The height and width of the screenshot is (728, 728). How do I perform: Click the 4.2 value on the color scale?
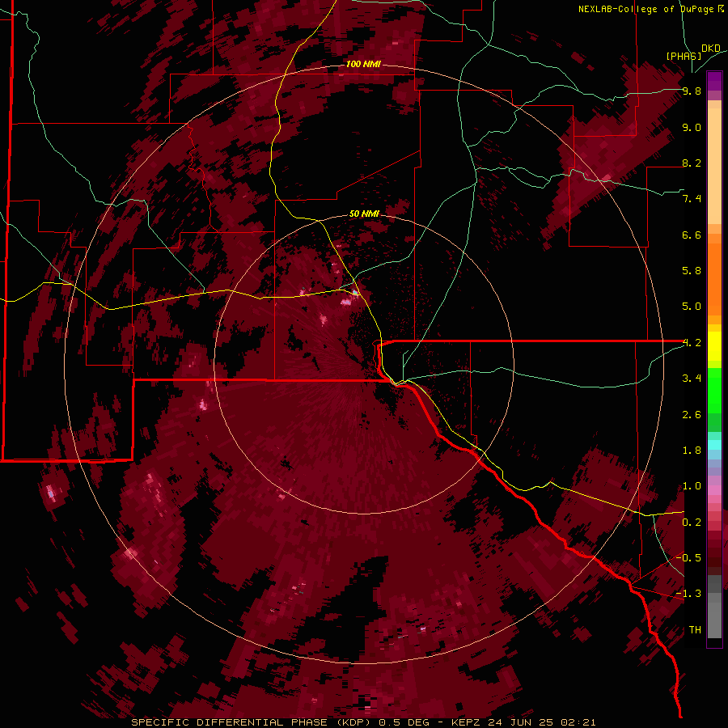click(692, 343)
